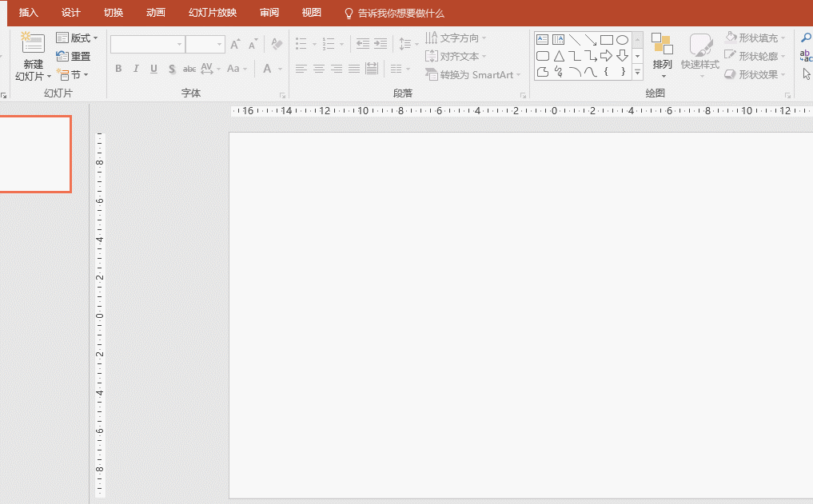The image size is (813, 504).
Task: Switch to the Animations (动画) tab
Action: pyautogui.click(x=156, y=13)
